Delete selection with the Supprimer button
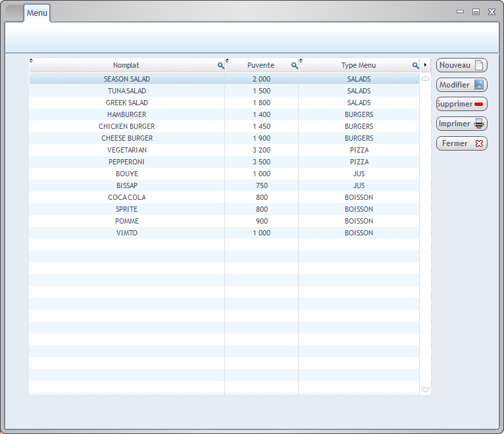Image resolution: width=504 pixels, height=434 pixels. 461,104
